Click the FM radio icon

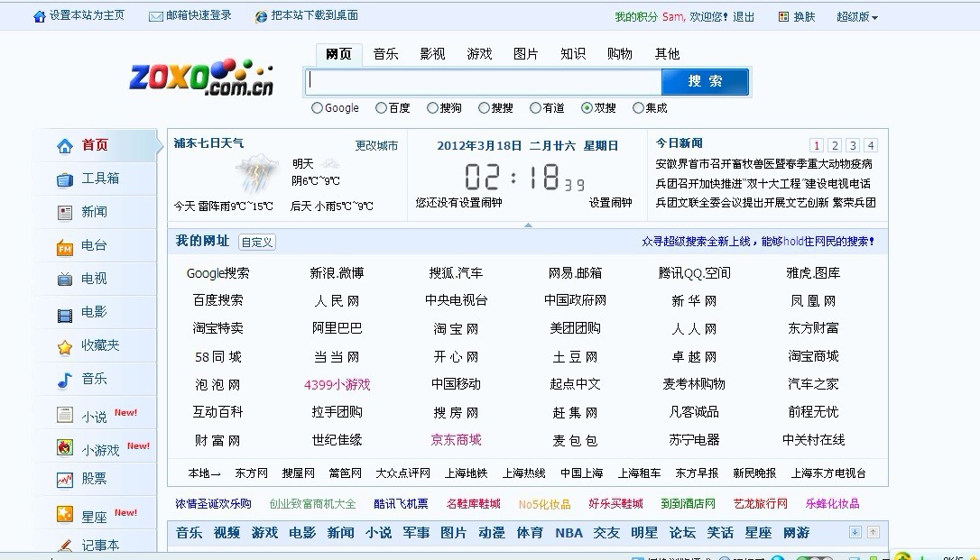pyautogui.click(x=65, y=247)
